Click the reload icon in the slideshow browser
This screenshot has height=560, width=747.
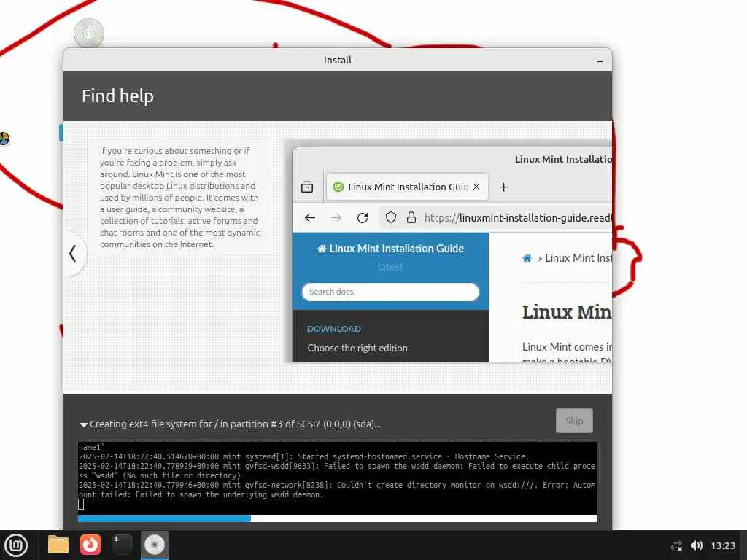[363, 217]
